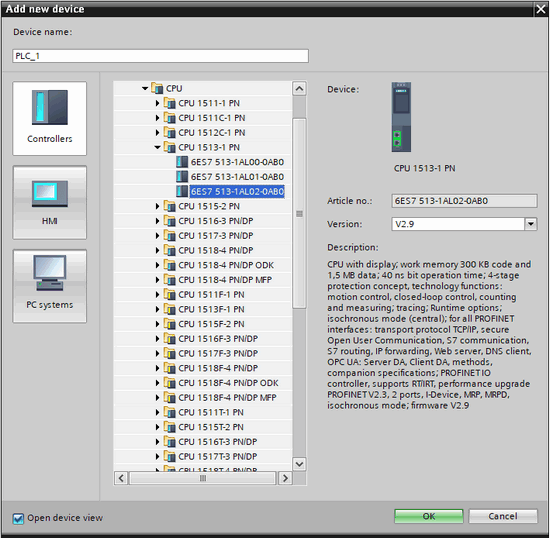
Task: Confirm with the OK button
Action: coord(429,516)
